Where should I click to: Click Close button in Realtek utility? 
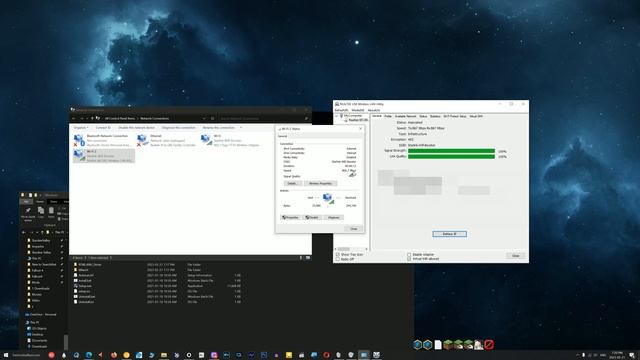pyautogui.click(x=516, y=256)
